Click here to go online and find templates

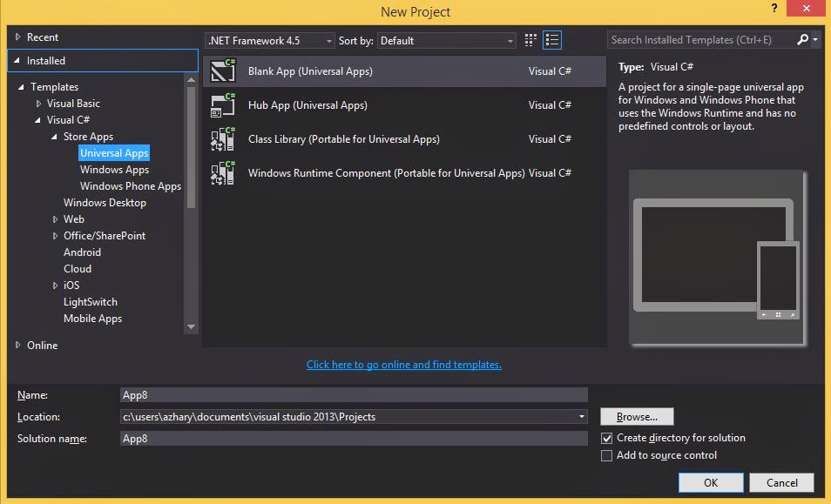(x=403, y=364)
